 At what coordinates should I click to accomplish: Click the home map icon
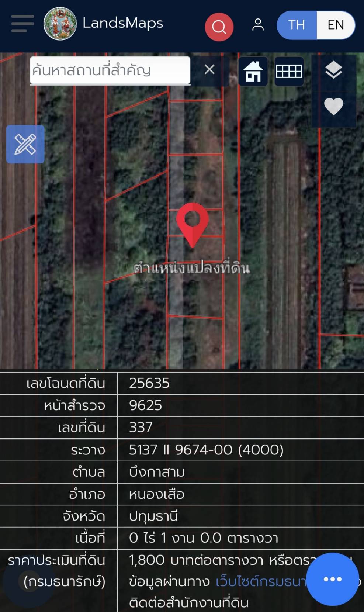pos(253,71)
